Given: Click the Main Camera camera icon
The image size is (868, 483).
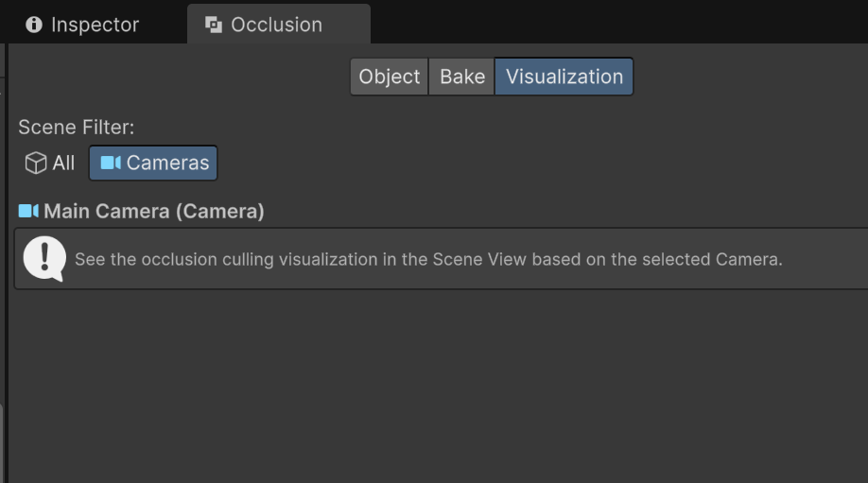Looking at the screenshot, I should click(28, 211).
